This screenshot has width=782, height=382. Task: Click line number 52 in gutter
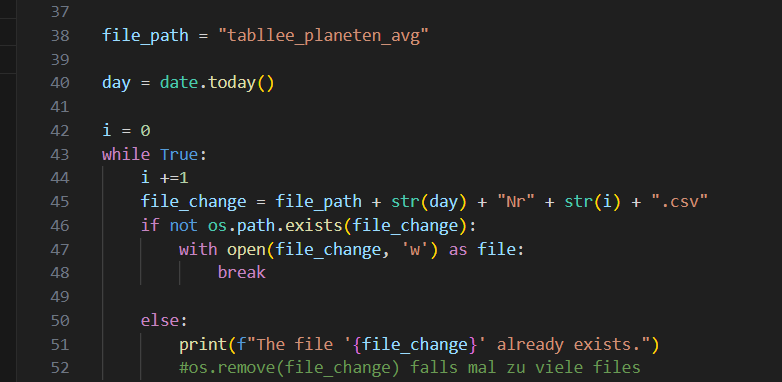click(x=60, y=368)
